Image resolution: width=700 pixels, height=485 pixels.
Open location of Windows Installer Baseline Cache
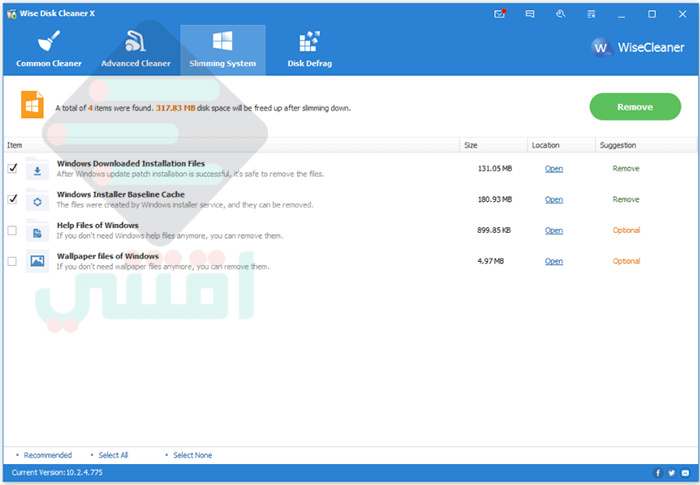554,199
